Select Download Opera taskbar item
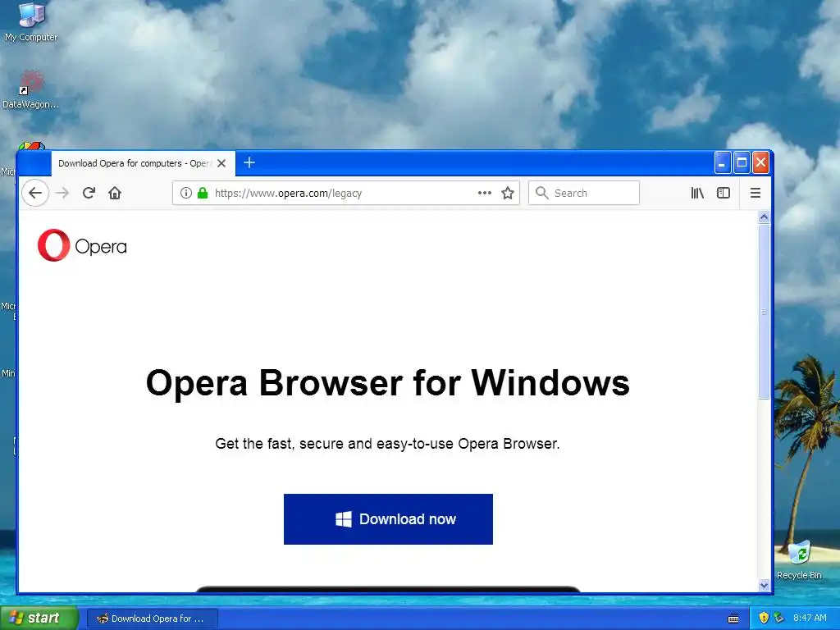 click(x=152, y=619)
